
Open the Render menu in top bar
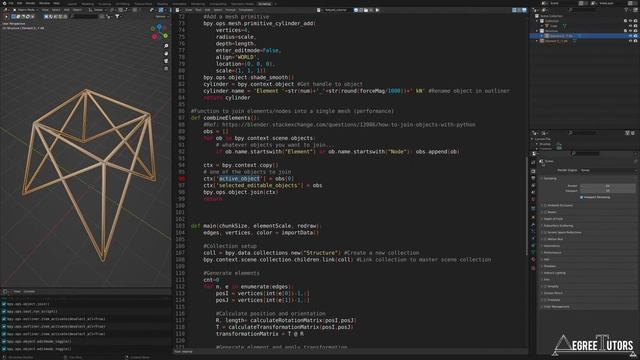point(30,3)
